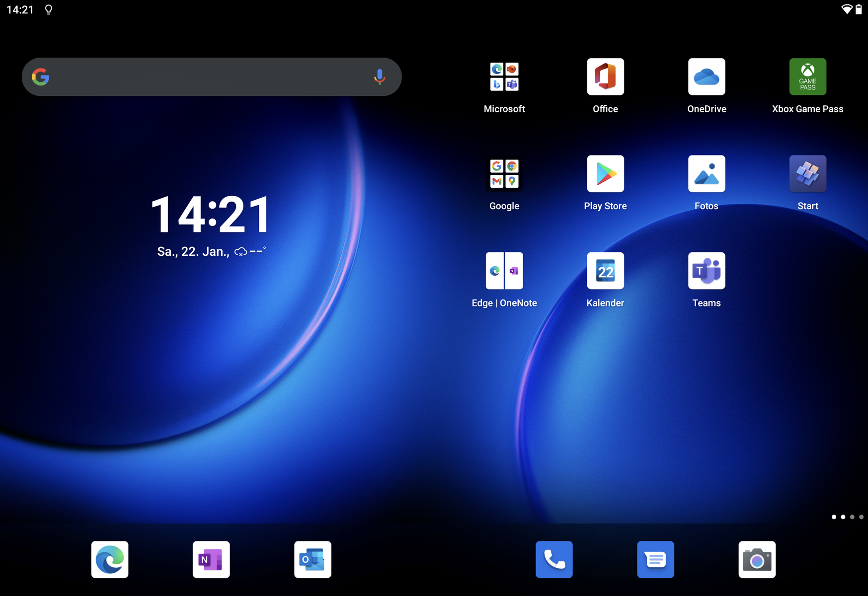Viewport: 868px width, 596px height.
Task: Open Outlook from the dock
Action: [x=313, y=560]
